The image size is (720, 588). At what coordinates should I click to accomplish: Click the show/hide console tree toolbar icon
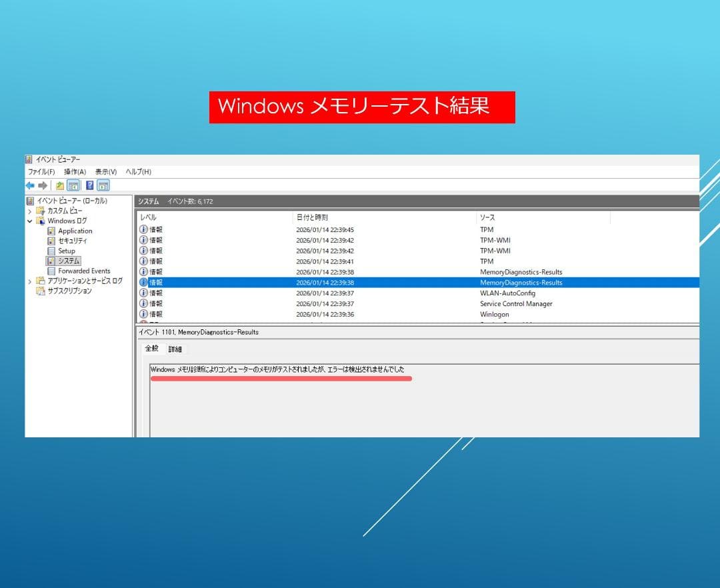pos(74,185)
